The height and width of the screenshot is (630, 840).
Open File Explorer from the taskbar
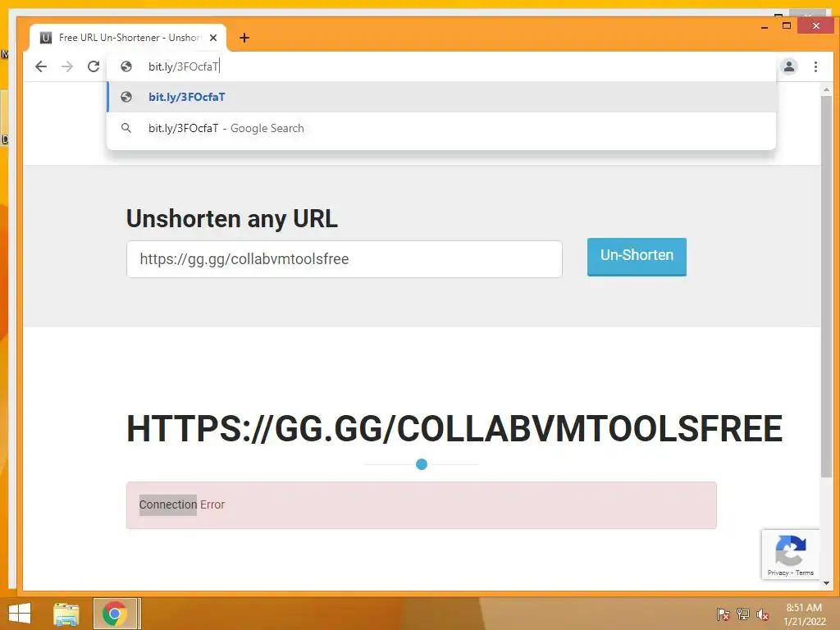tap(66, 614)
